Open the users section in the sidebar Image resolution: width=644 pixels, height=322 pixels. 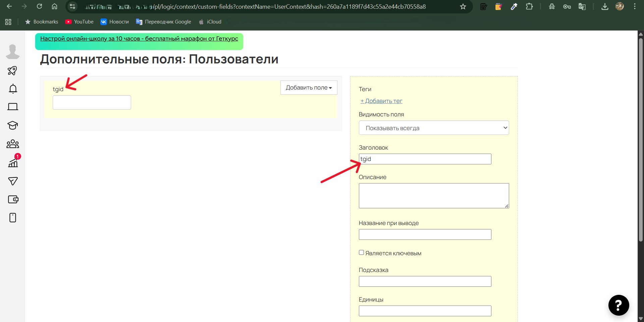12,144
